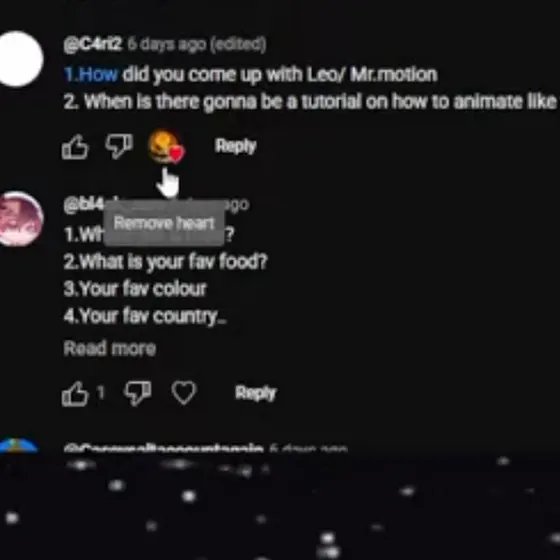The width and height of the screenshot is (560, 560).
Task: Remove the creator heart from @C4ri2's comment
Action: click(166, 147)
